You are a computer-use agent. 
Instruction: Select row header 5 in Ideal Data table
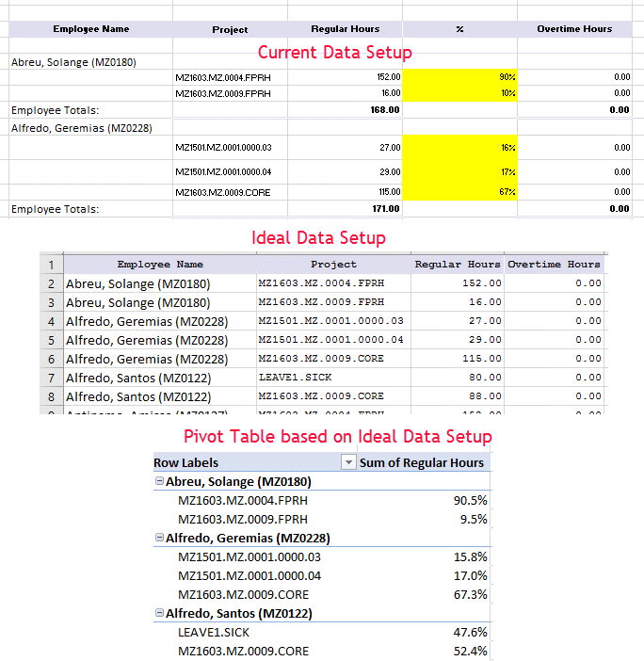[51, 340]
